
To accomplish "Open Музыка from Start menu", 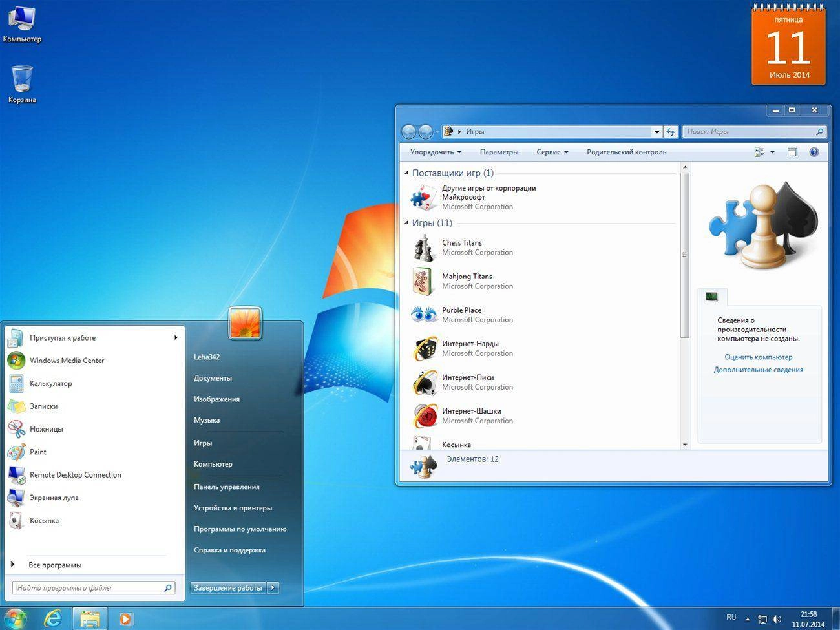I will pos(207,420).
